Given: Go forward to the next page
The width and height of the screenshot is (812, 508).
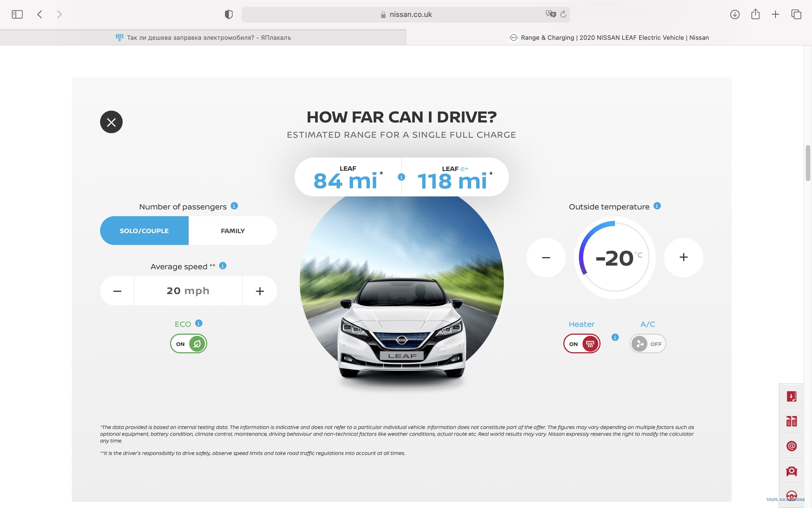Looking at the screenshot, I should coord(59,14).
